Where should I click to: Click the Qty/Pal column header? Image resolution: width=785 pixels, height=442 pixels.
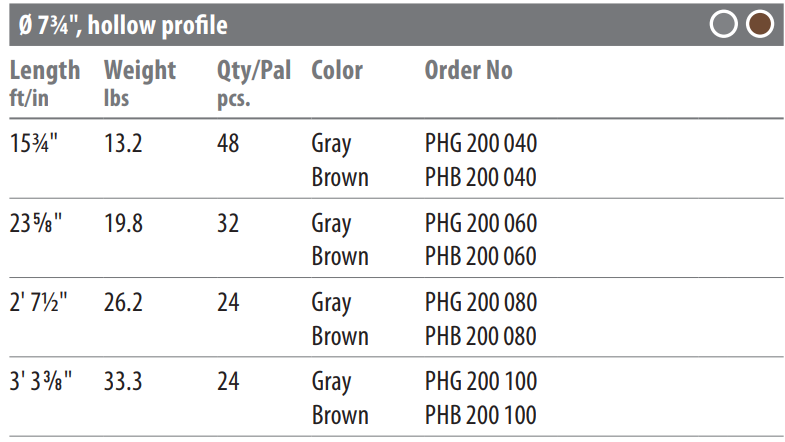pyautogui.click(x=254, y=83)
